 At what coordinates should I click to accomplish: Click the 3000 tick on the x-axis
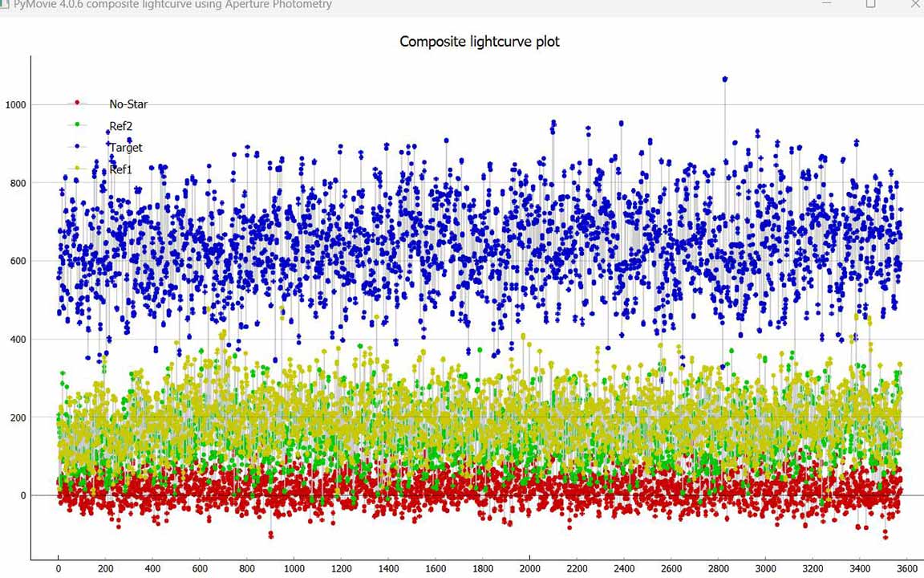tap(765, 568)
